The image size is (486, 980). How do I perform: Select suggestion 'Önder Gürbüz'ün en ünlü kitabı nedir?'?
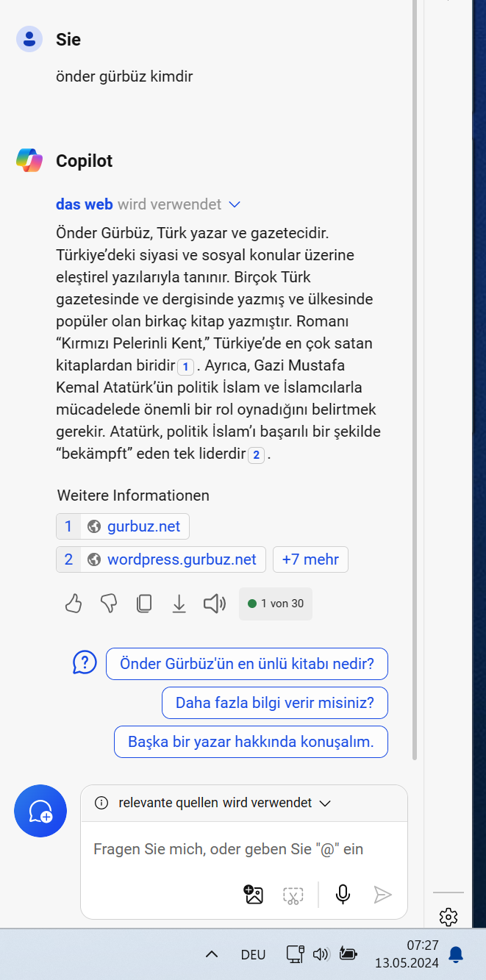pyautogui.click(x=247, y=663)
